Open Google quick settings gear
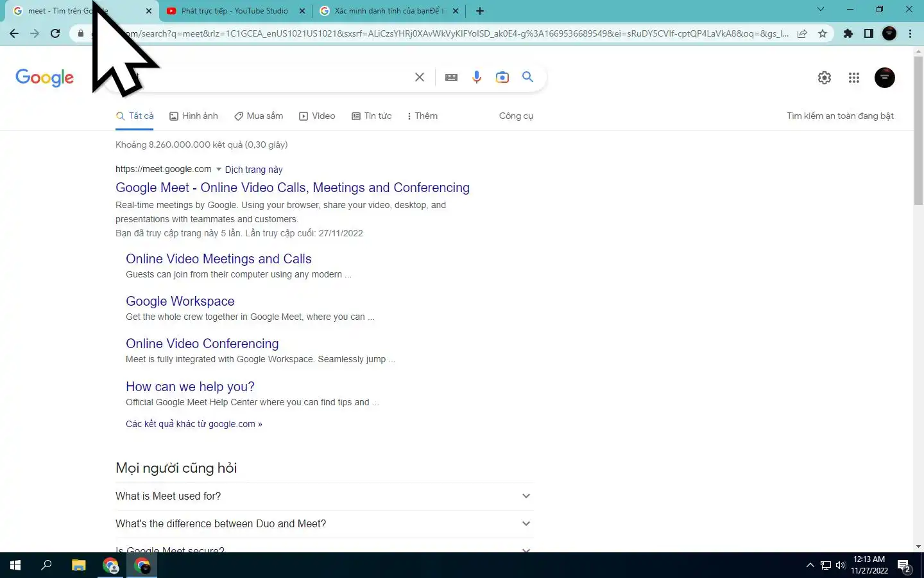 [x=825, y=78]
